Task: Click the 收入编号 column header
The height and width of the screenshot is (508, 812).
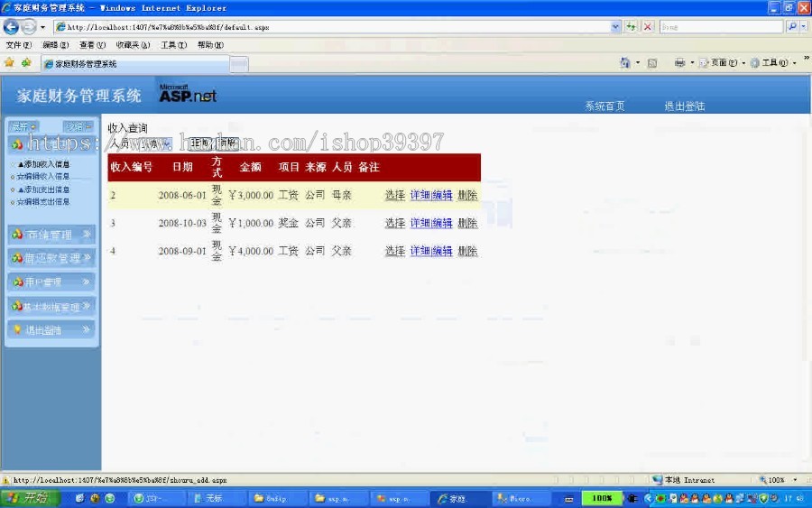Action: (132, 167)
